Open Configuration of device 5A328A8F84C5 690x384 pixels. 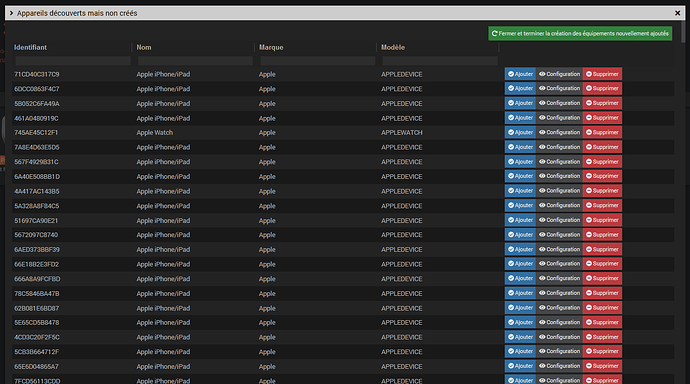click(559, 205)
